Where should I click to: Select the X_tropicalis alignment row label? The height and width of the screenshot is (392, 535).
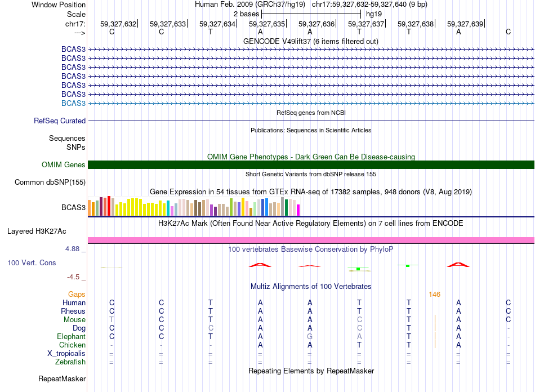(x=66, y=354)
